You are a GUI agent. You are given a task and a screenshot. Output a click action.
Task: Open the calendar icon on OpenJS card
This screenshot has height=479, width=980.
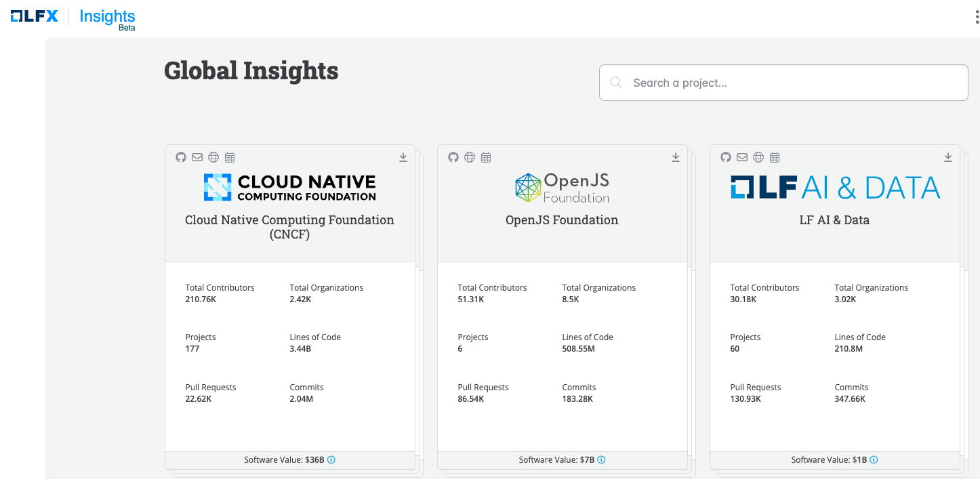(x=486, y=157)
